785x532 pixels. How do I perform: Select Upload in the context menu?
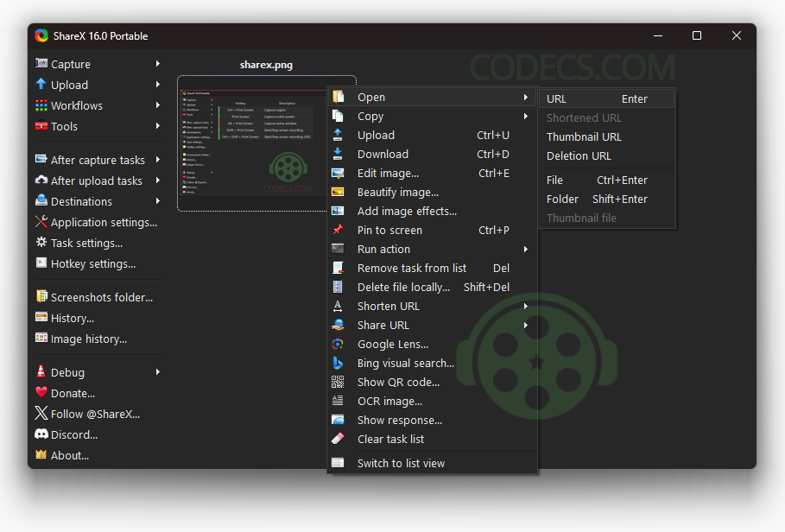point(432,135)
